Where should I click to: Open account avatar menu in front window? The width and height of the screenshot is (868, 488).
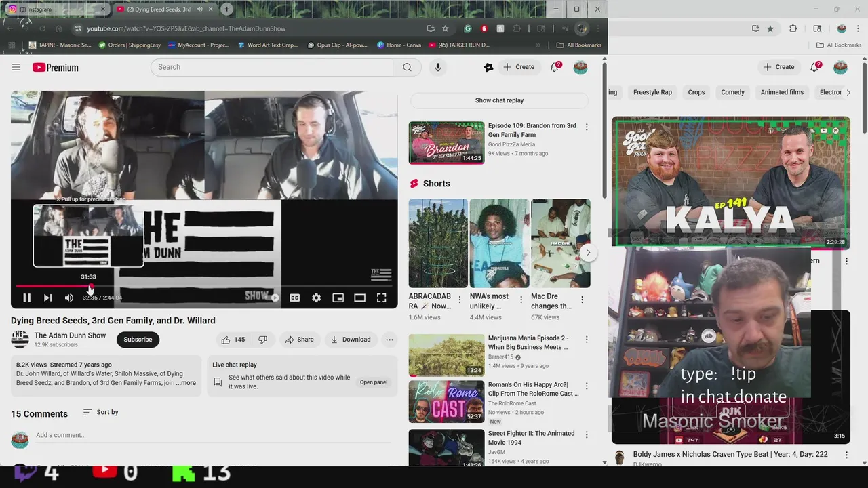(x=580, y=67)
